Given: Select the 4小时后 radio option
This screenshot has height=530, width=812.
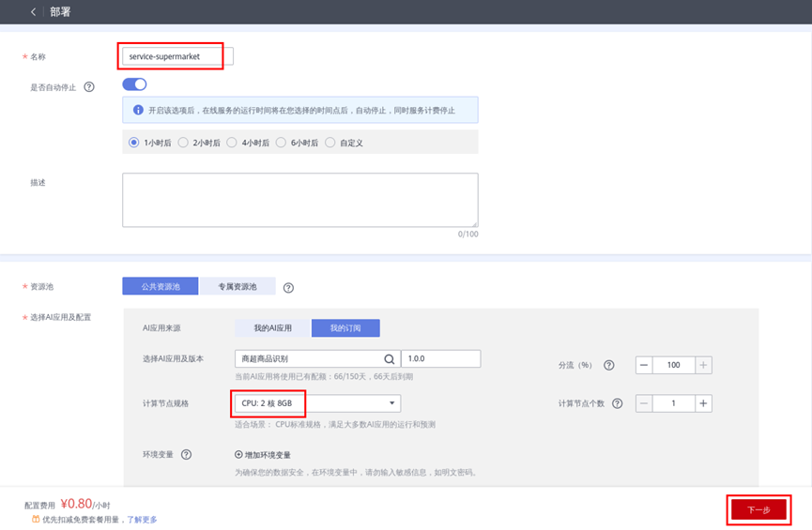Looking at the screenshot, I should [232, 143].
